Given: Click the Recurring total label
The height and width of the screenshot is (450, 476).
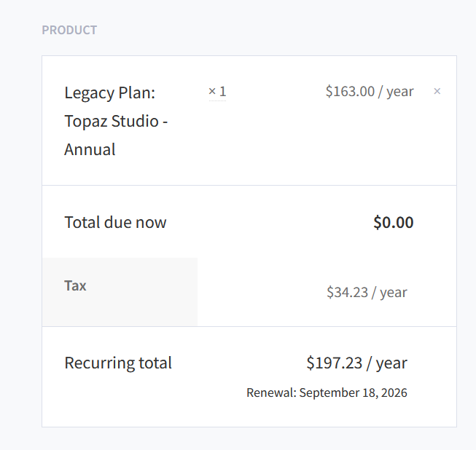Looking at the screenshot, I should tap(118, 363).
